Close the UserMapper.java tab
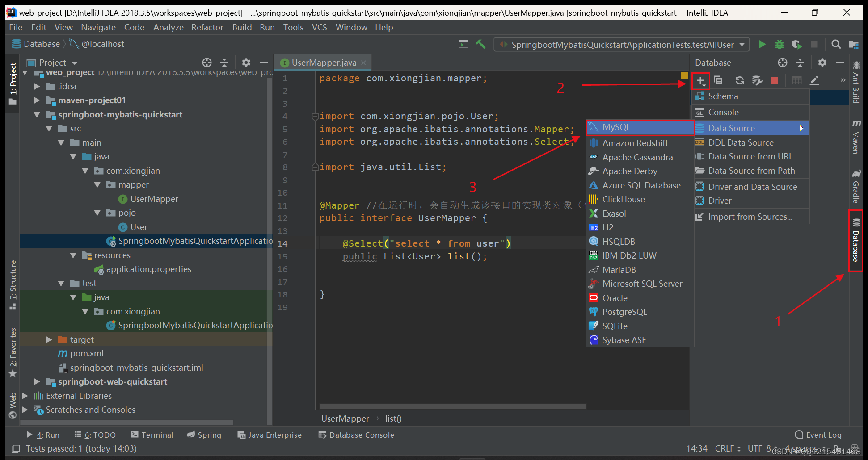 click(x=364, y=63)
